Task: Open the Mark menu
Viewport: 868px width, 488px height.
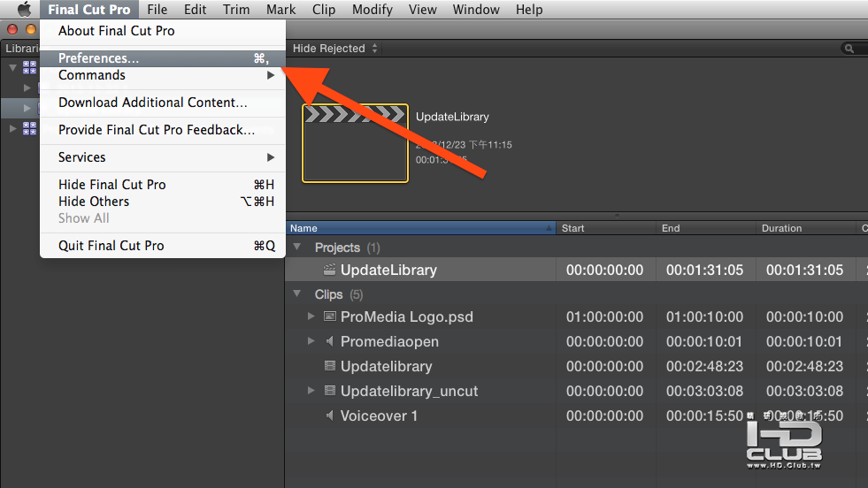Action: coord(280,10)
